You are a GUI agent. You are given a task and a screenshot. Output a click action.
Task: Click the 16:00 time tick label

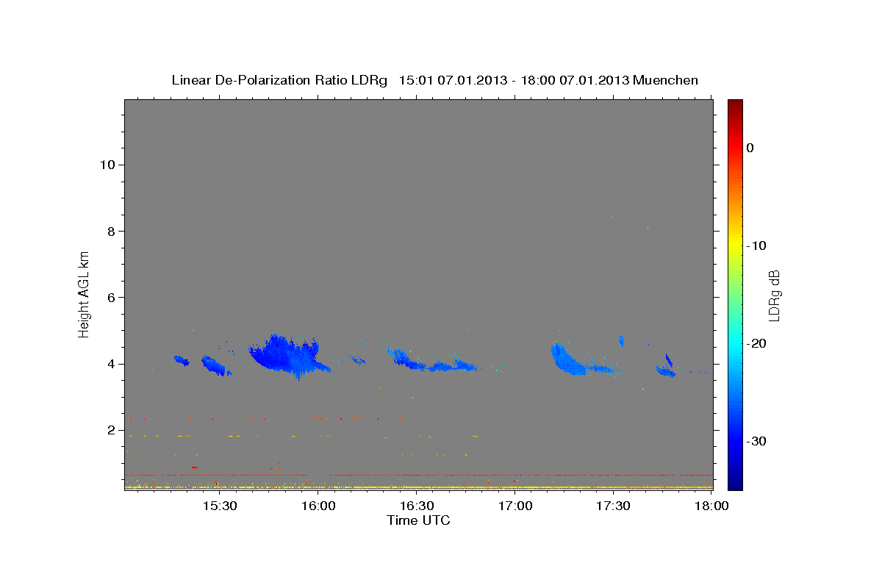(x=318, y=506)
